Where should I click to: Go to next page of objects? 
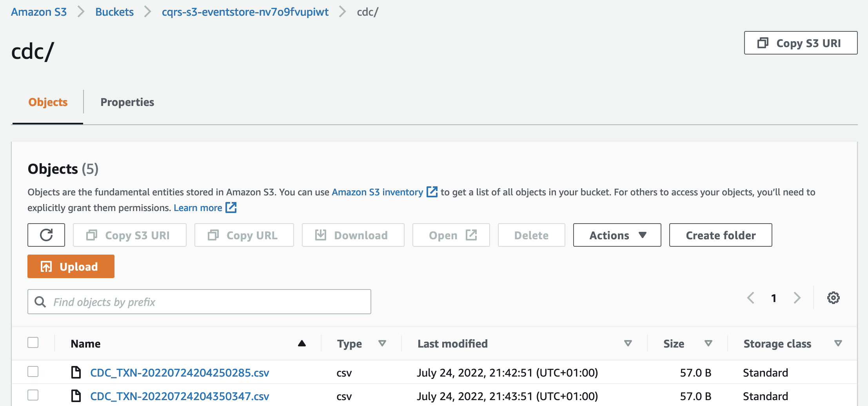[x=797, y=298]
